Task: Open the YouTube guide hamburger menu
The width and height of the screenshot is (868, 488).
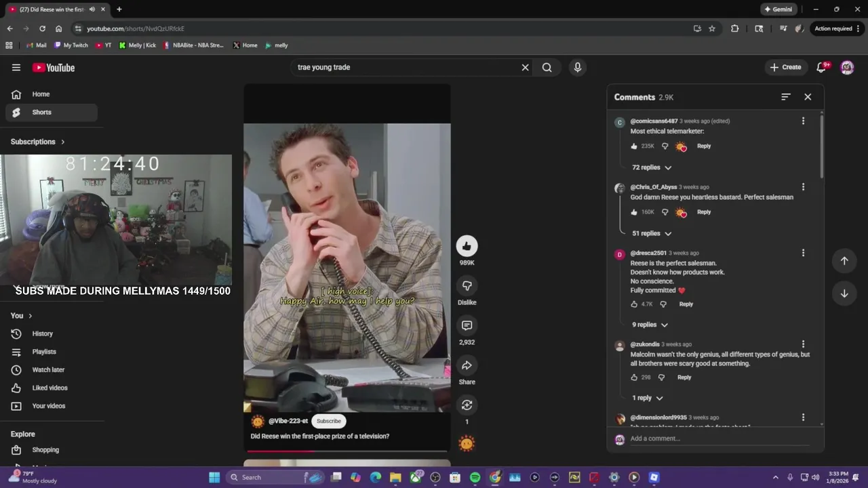Action: click(x=16, y=67)
